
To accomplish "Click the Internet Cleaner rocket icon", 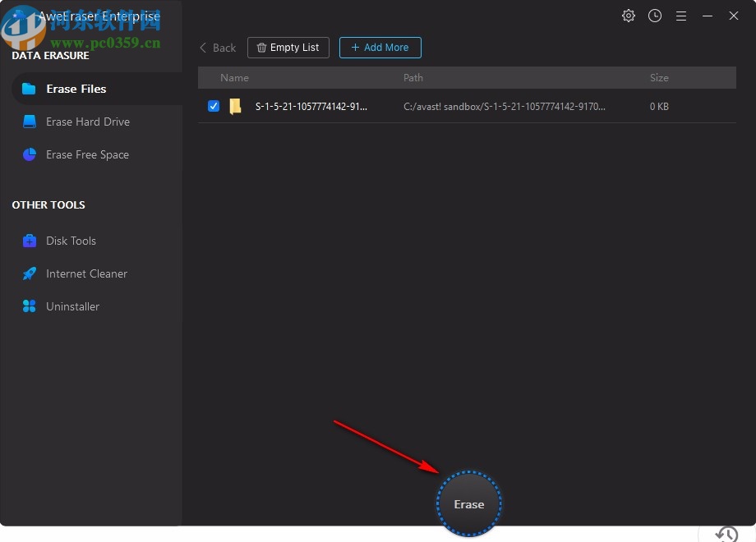I will 30,273.
